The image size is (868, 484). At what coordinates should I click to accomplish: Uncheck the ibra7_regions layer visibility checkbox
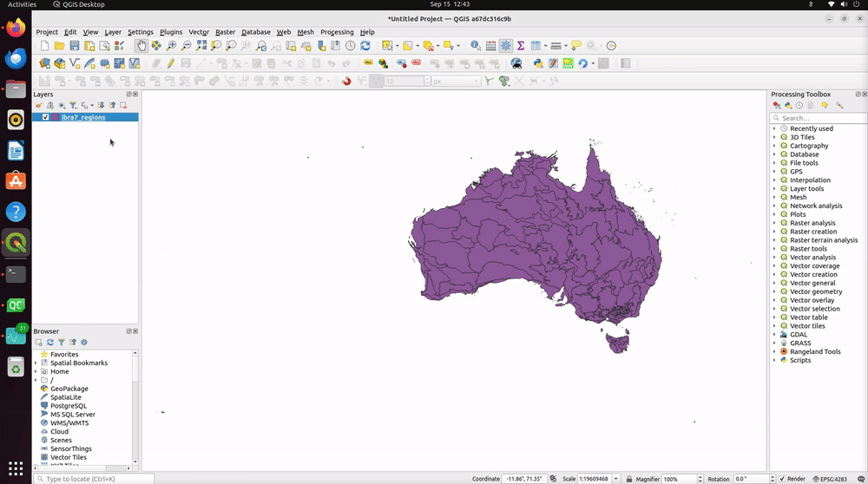pos(45,117)
